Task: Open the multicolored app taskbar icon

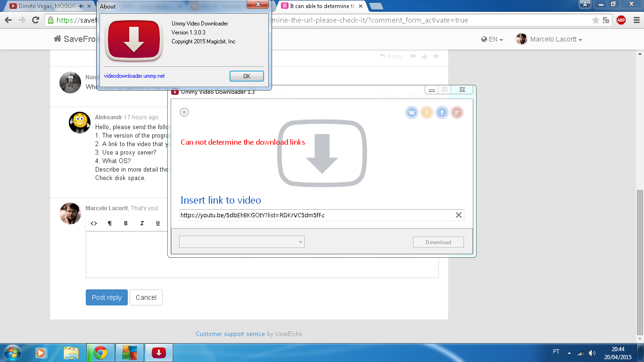Action: 129,353
